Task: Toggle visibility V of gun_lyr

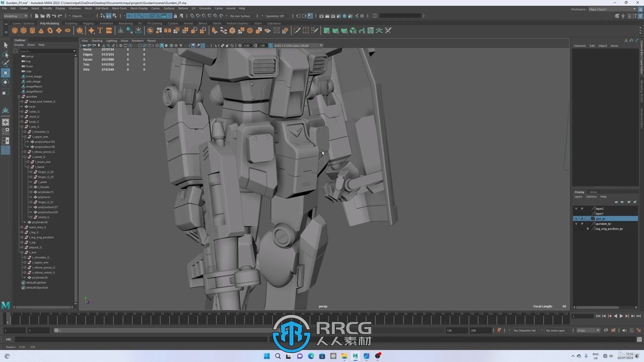Action: click(576, 219)
